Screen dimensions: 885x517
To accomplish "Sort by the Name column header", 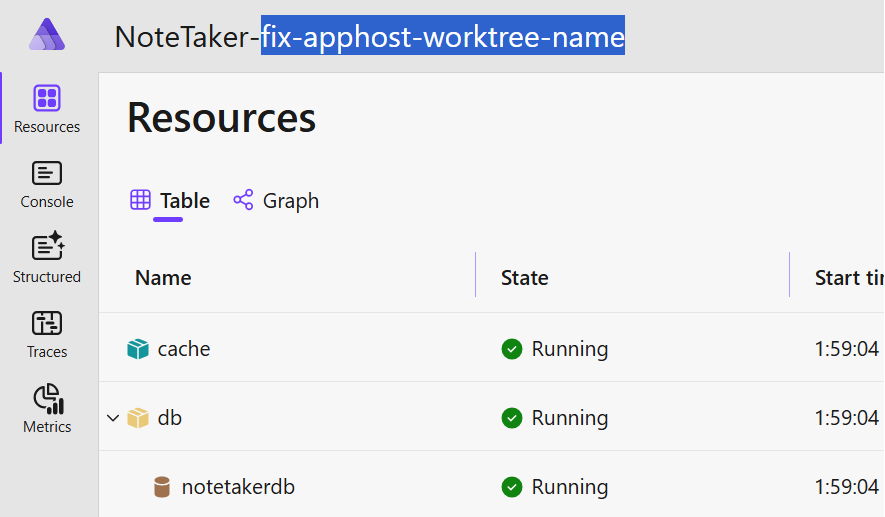I will (163, 278).
